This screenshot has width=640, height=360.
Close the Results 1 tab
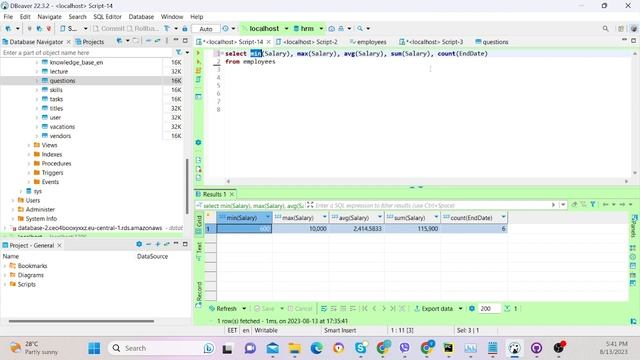click(x=232, y=194)
